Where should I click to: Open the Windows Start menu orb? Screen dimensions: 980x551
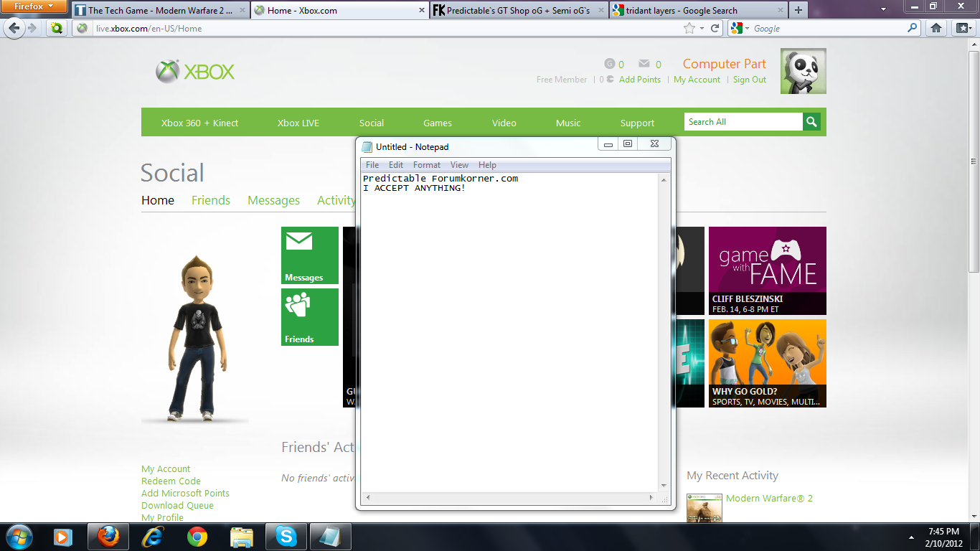pos(18,536)
